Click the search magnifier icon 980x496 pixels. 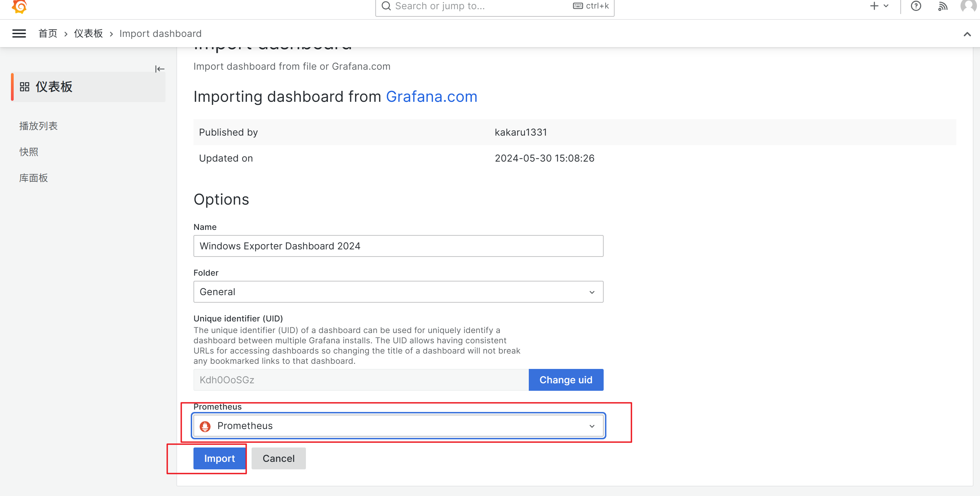386,6
